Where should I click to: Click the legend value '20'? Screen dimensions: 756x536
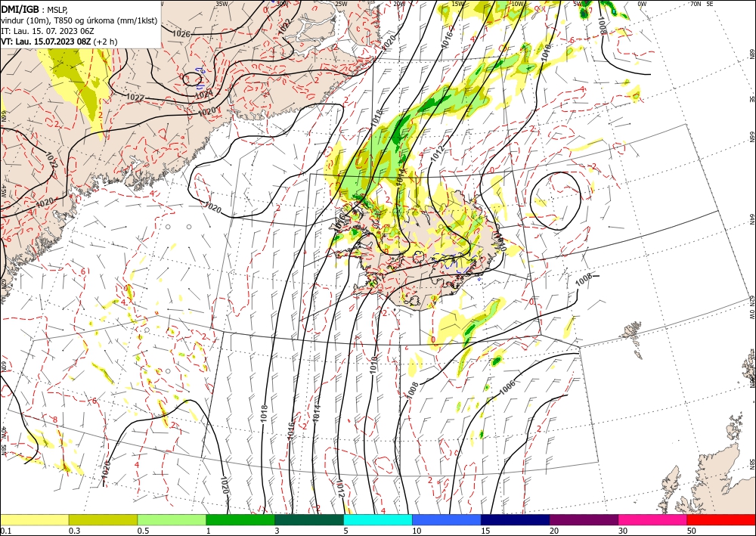tap(554, 531)
